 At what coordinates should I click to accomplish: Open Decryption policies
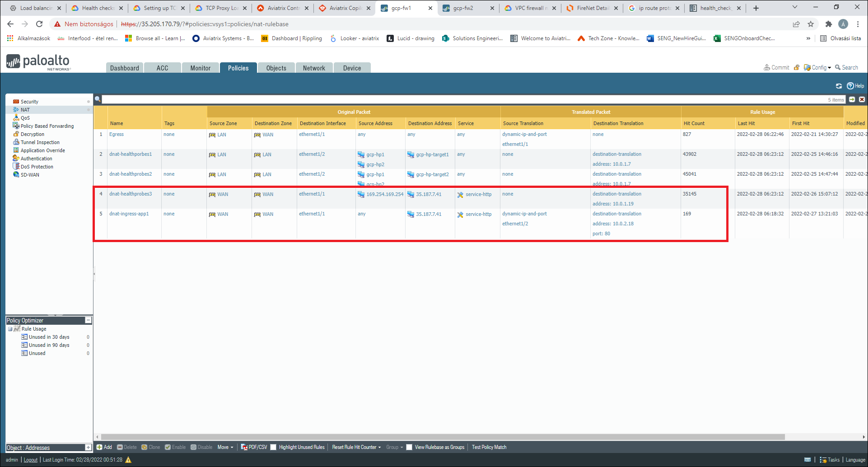point(32,134)
